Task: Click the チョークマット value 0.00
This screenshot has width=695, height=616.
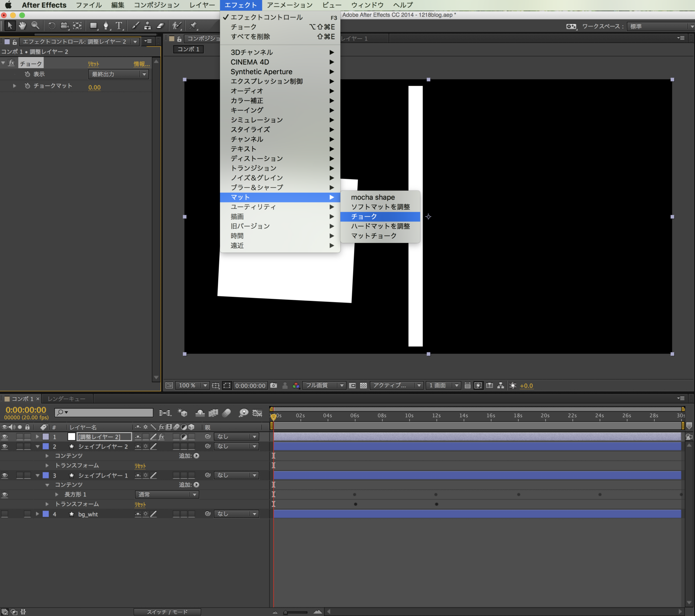Action: pyautogui.click(x=94, y=87)
